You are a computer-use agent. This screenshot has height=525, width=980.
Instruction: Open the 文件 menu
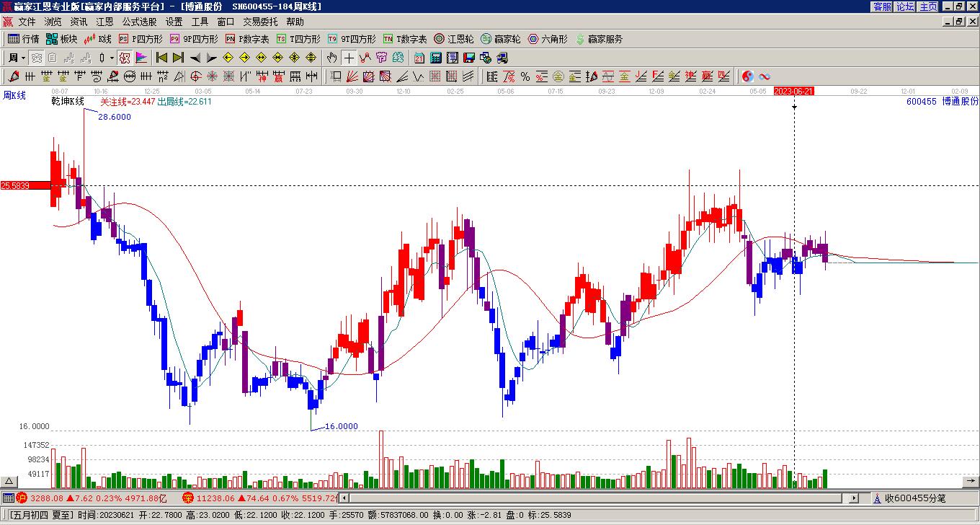click(x=27, y=22)
